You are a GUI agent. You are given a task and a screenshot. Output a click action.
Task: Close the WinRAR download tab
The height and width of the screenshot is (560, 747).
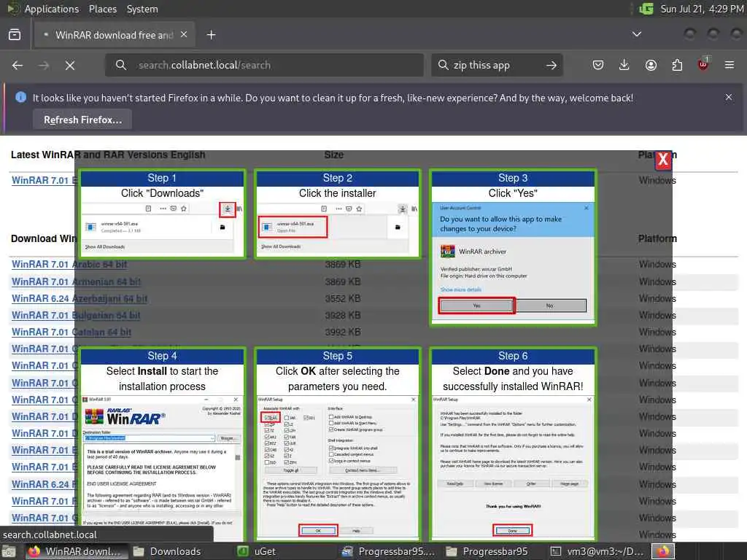(x=183, y=35)
